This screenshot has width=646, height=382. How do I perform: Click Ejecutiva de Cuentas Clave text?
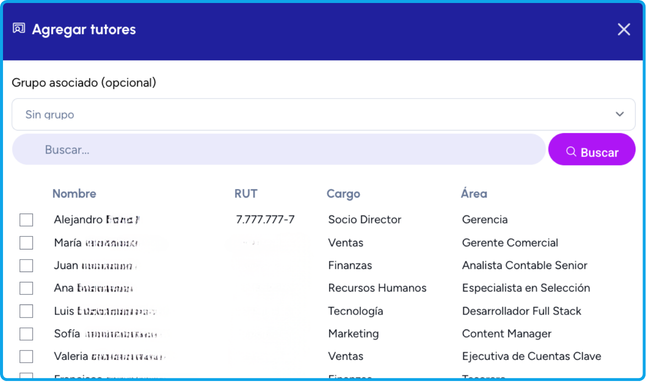tap(531, 356)
